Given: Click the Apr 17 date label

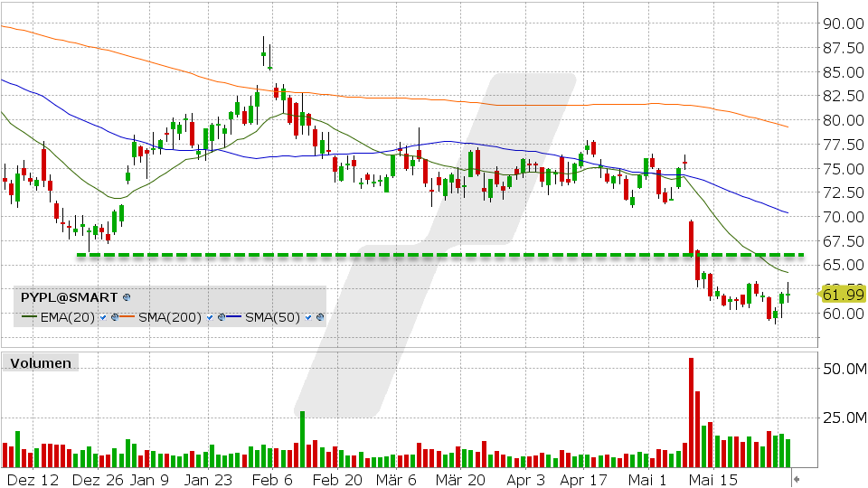Looking at the screenshot, I should (583, 480).
